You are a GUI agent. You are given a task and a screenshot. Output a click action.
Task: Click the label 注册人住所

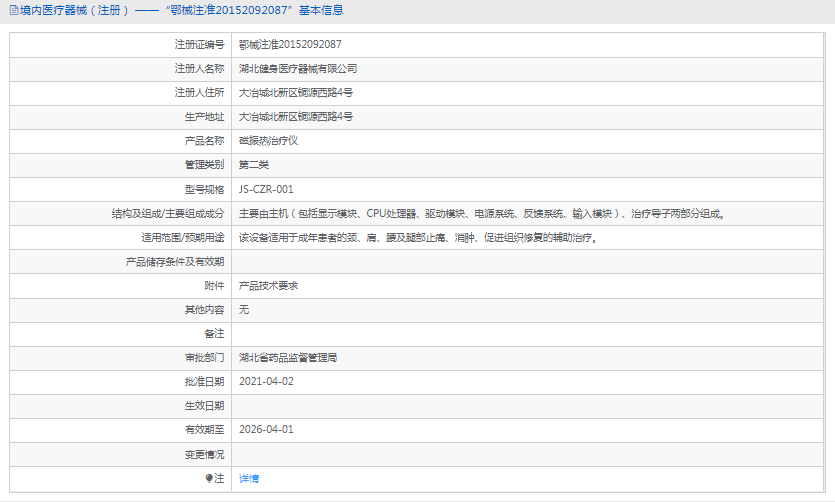coord(200,93)
